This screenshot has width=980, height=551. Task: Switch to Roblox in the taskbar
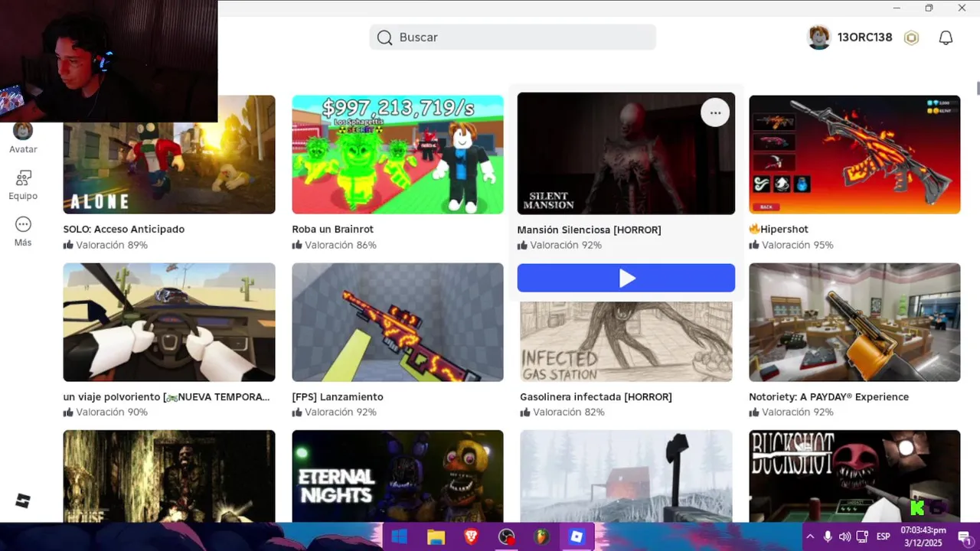(x=577, y=536)
